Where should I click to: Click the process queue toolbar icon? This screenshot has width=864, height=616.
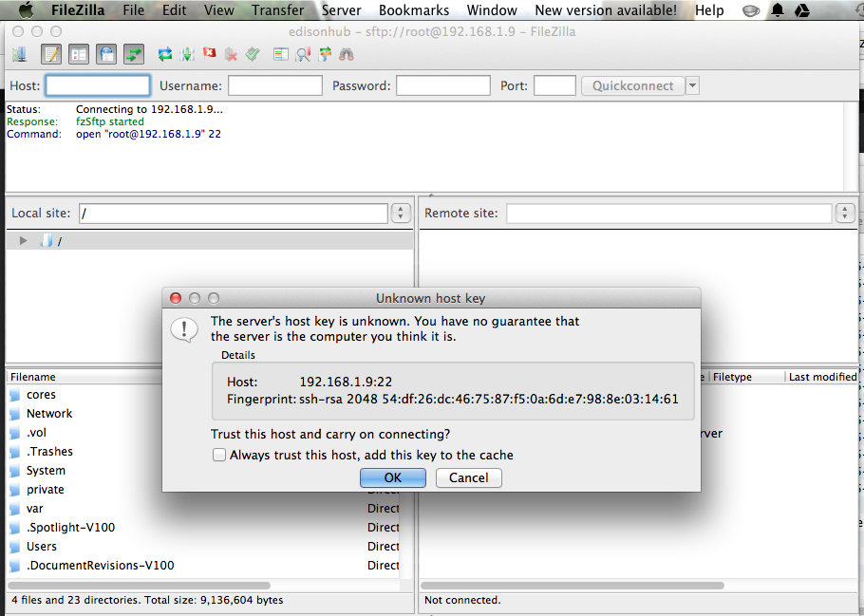(x=187, y=54)
